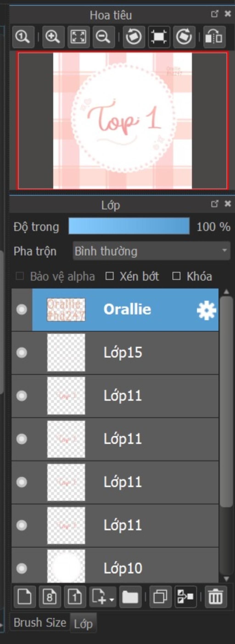Image resolution: width=235 pixels, height=644 pixels.
Task: Open the Pha trộn blend mode dropdown
Action: click(x=151, y=251)
